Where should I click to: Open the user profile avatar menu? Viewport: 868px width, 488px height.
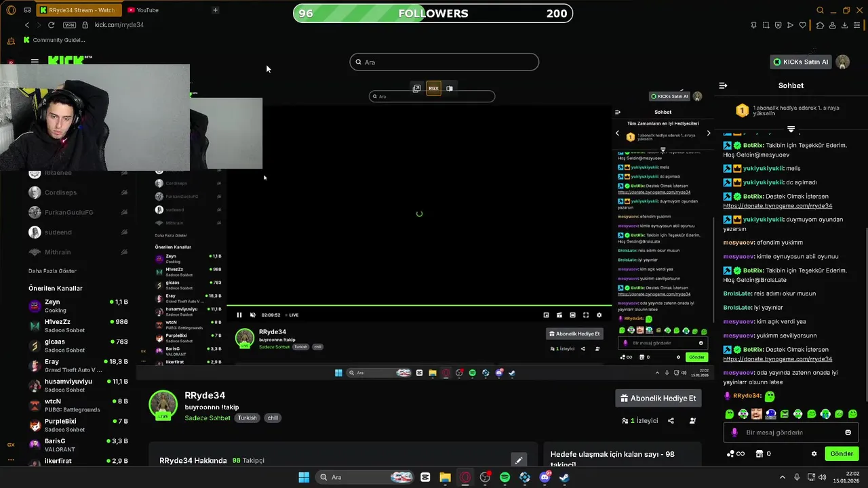843,62
